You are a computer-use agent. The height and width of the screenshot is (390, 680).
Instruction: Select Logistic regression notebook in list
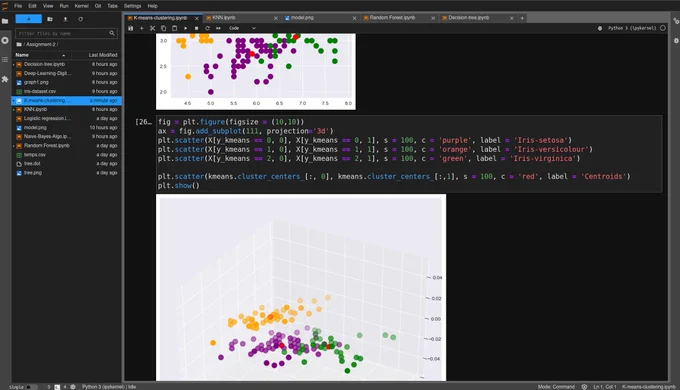pyautogui.click(x=67, y=118)
